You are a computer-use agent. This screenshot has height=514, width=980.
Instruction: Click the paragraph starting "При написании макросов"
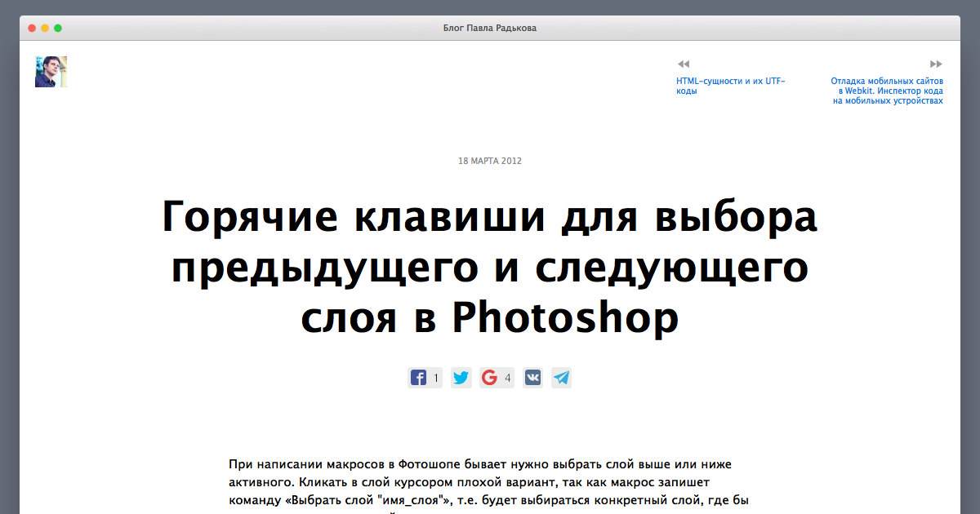coord(488,481)
